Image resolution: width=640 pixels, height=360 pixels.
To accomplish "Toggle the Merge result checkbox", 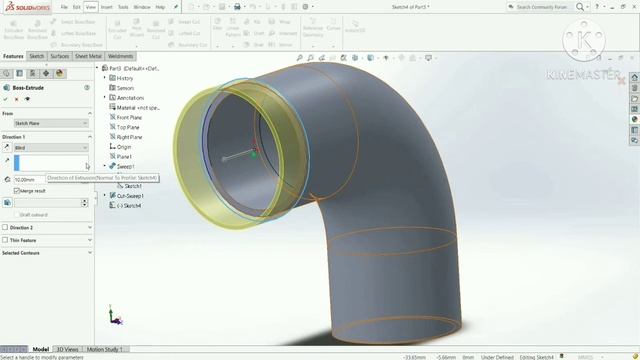I will click(17, 191).
